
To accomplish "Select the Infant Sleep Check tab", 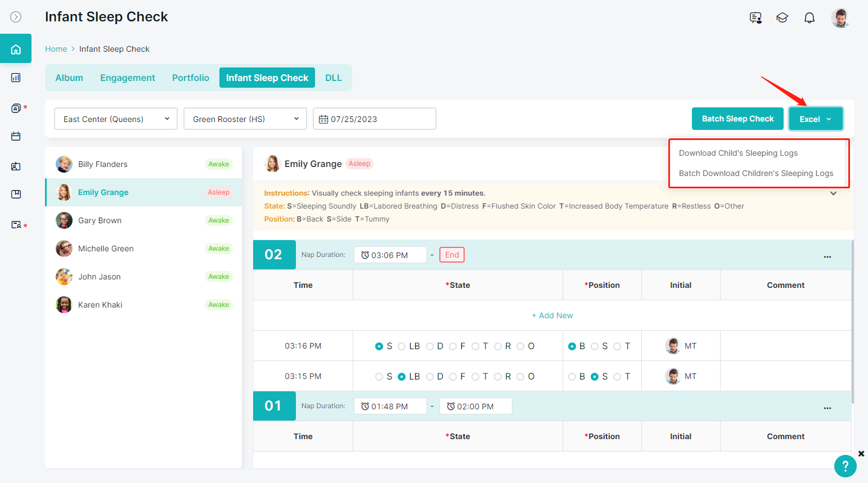I will (267, 78).
